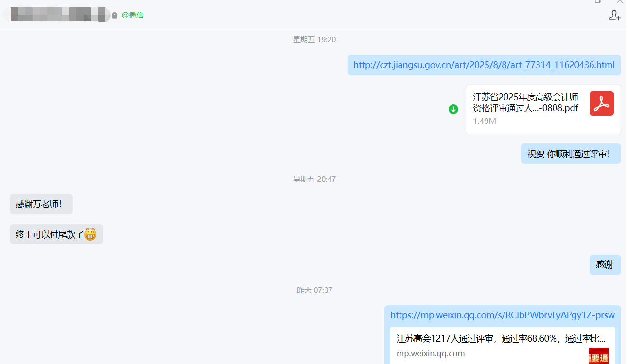The image size is (626, 364).
Task: Select the 祝贺 你顺利通过评审 message bubble
Action: [x=571, y=154]
